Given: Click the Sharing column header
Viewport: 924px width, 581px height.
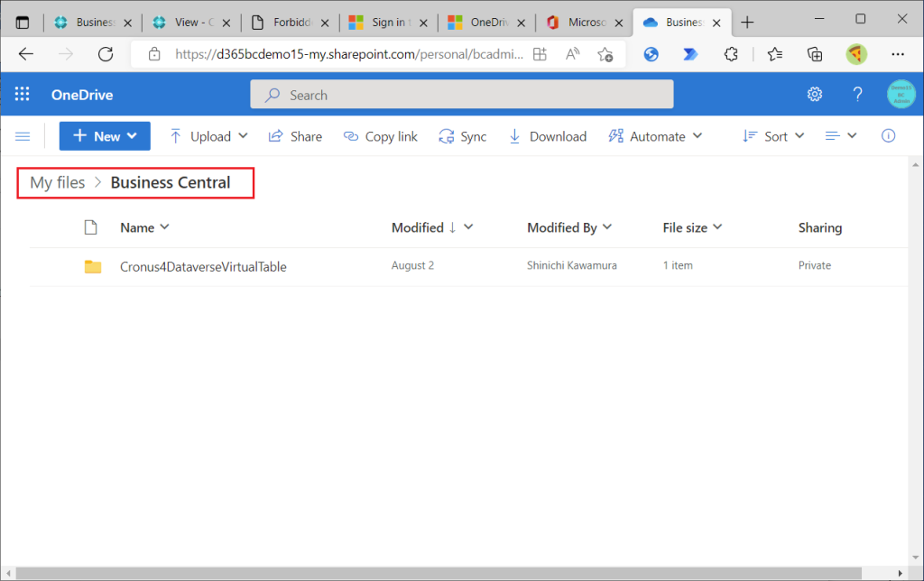Looking at the screenshot, I should click(x=819, y=227).
